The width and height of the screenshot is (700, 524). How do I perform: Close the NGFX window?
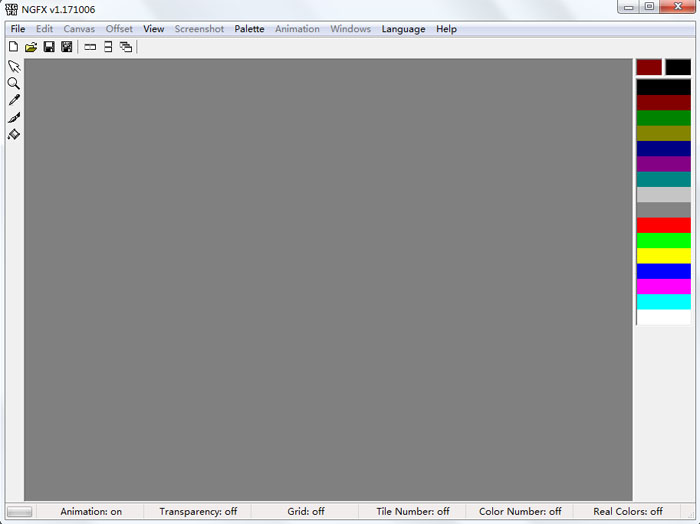pos(678,7)
